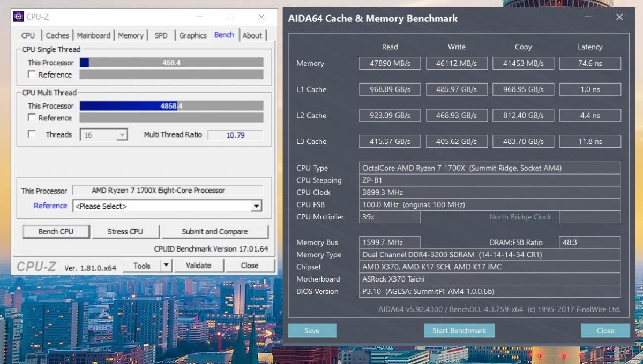Click the AMD Ryzen 7 1700X processor name field
This screenshot has height=364, width=643.
pos(168,191)
